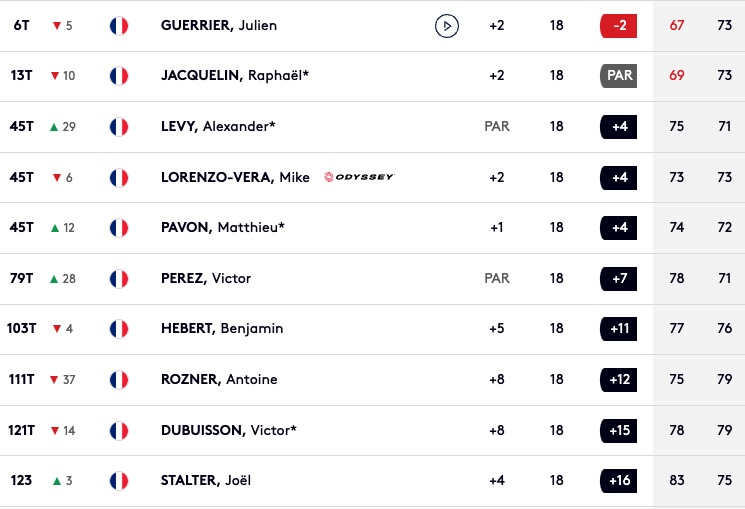Click the red -2 score badge
Image resolution: width=745 pixels, height=509 pixels.
coord(619,26)
